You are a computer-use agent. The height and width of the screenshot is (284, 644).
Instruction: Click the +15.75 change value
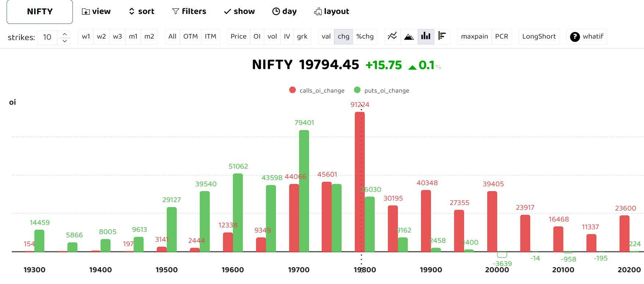(x=384, y=65)
